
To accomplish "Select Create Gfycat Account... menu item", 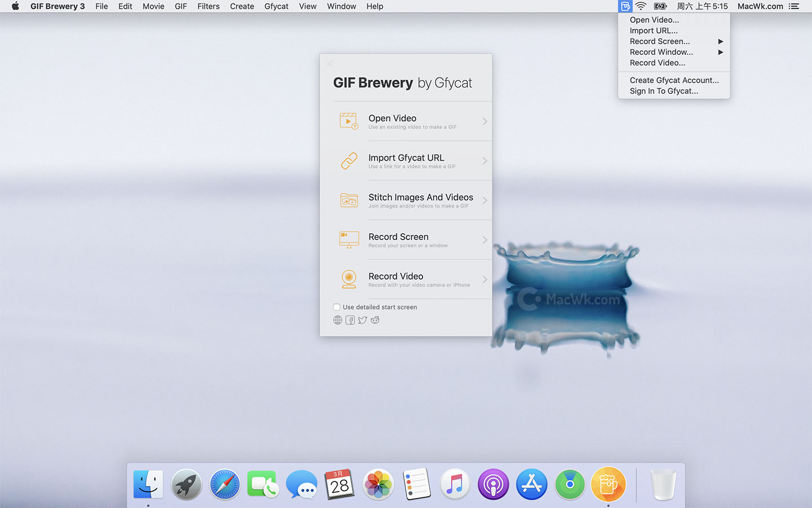I will point(674,80).
